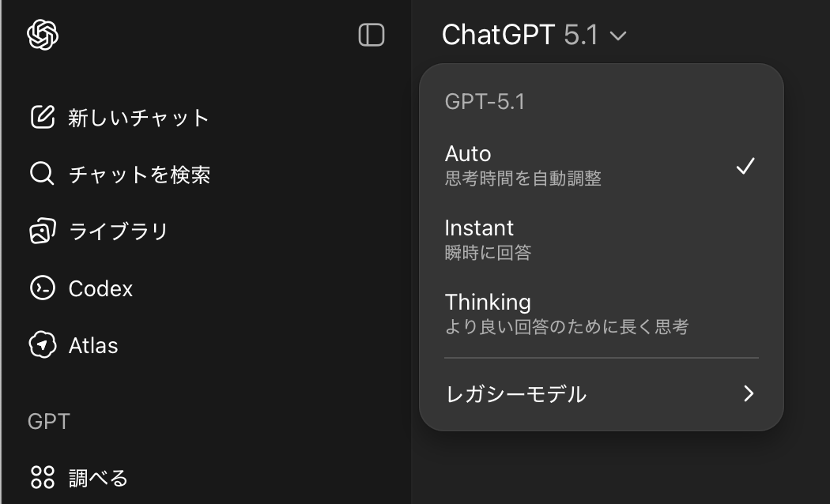Click the checkmark beside Auto
This screenshot has height=504, width=830.
(745, 166)
